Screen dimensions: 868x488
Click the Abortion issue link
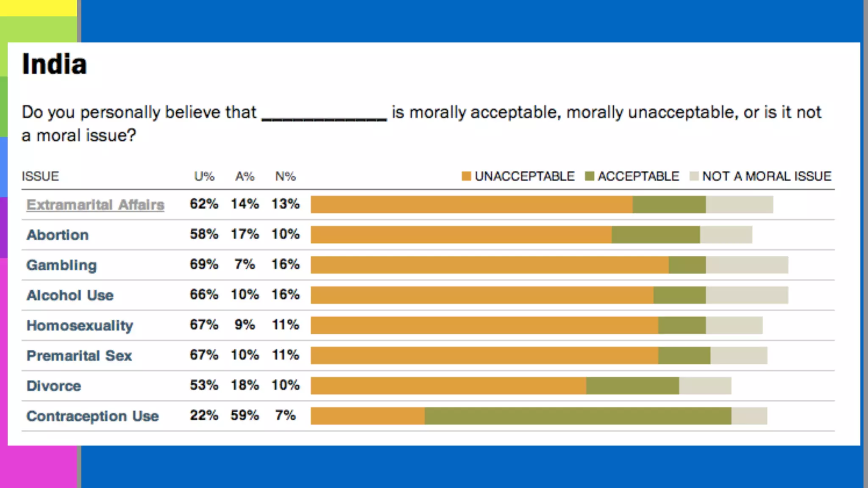[x=58, y=235]
